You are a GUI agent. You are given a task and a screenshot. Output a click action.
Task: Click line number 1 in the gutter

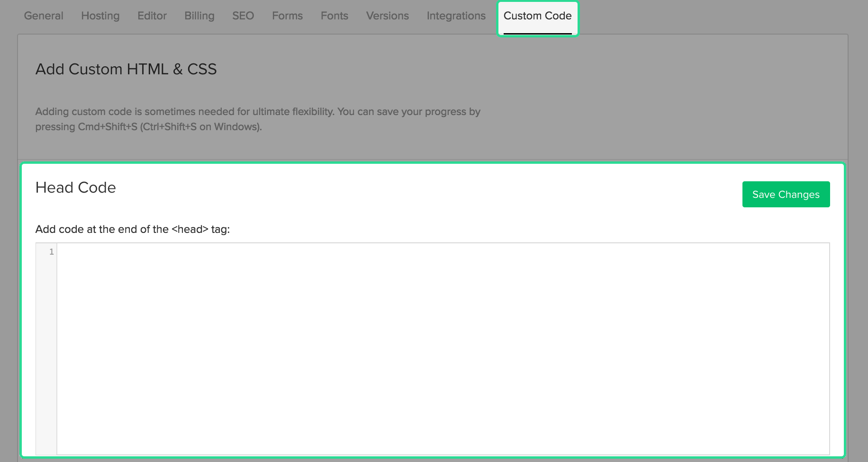52,252
